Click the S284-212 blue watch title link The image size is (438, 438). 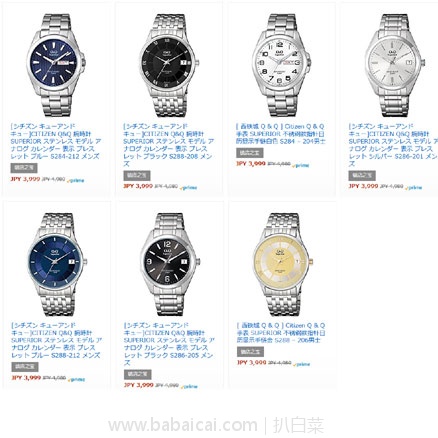pos(56,141)
